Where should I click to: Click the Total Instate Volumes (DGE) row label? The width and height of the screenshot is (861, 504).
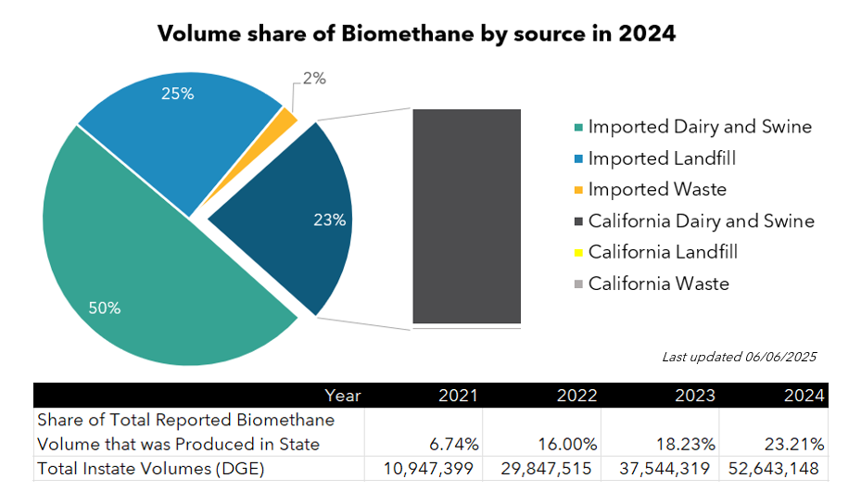click(150, 469)
